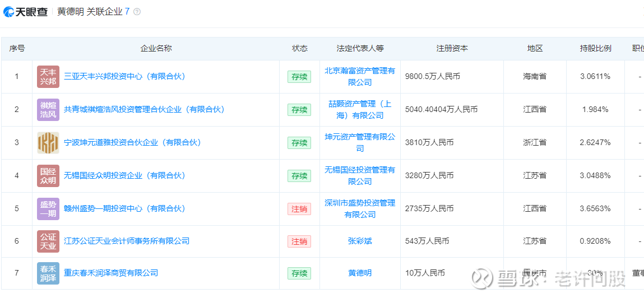Click the 天丰兴邦 company logo
Image resolution: width=644 pixels, height=298 pixels.
tap(48, 77)
